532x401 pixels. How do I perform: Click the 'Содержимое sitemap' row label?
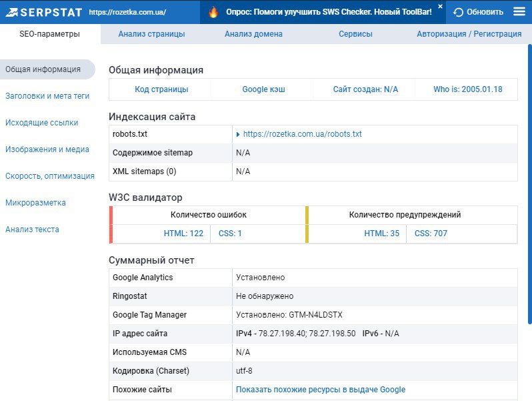[x=153, y=153]
